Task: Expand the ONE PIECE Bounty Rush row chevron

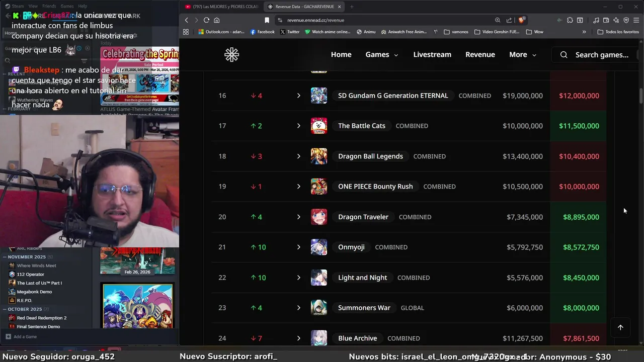Action: 298,187
